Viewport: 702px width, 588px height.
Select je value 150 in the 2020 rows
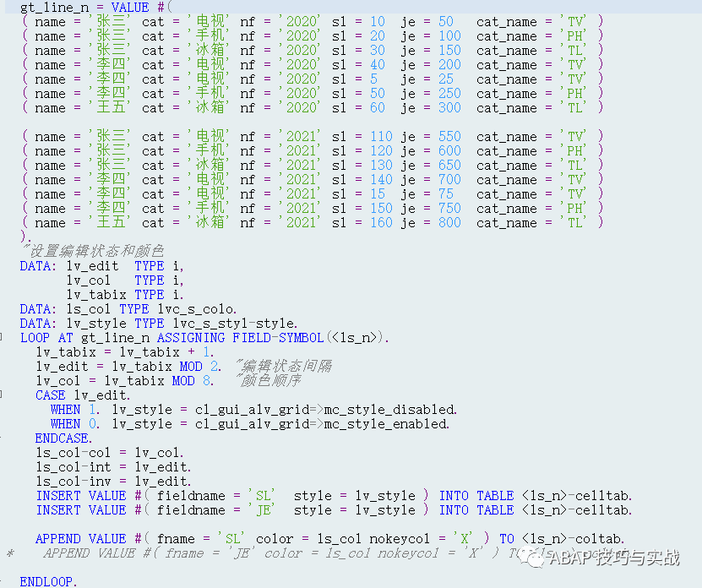tap(449, 50)
